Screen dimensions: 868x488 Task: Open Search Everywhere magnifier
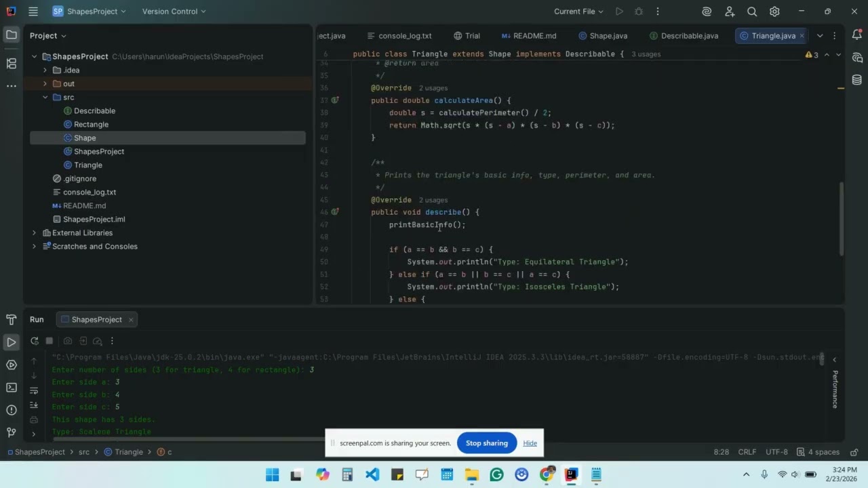coord(752,12)
